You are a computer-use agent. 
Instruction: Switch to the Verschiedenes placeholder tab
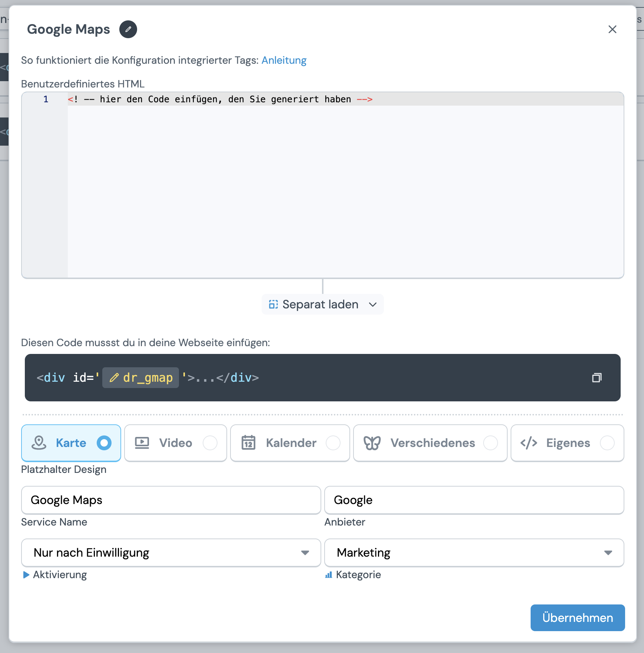coord(431,443)
